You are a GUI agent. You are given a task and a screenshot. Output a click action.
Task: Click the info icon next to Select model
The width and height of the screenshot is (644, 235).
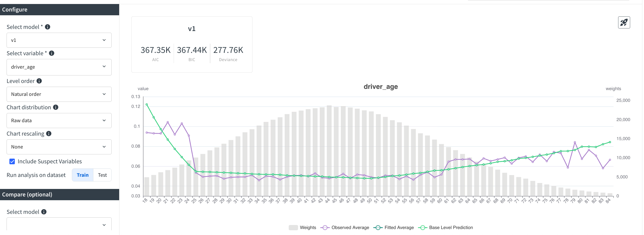pyautogui.click(x=48, y=27)
